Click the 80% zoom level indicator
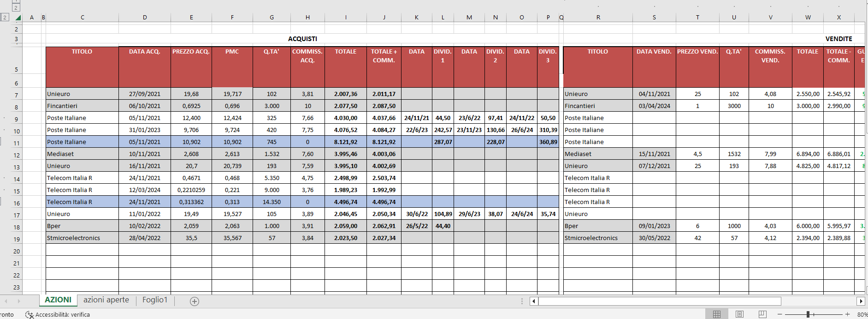868x319 pixels. click(862, 315)
